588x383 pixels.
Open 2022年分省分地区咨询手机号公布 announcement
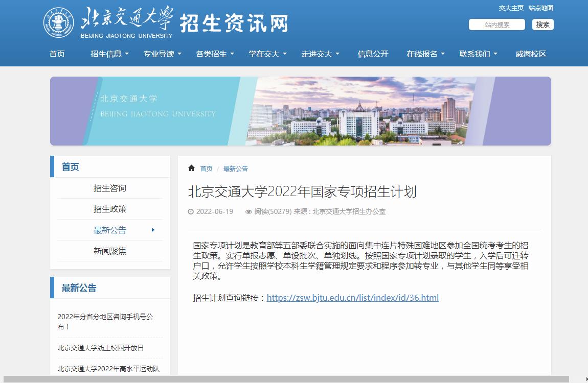tap(105, 322)
